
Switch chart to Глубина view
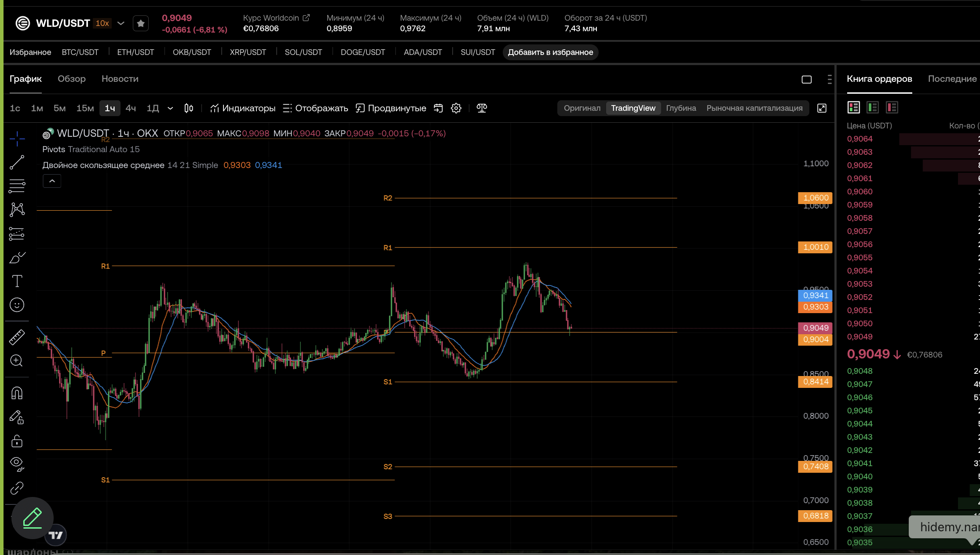click(x=681, y=108)
